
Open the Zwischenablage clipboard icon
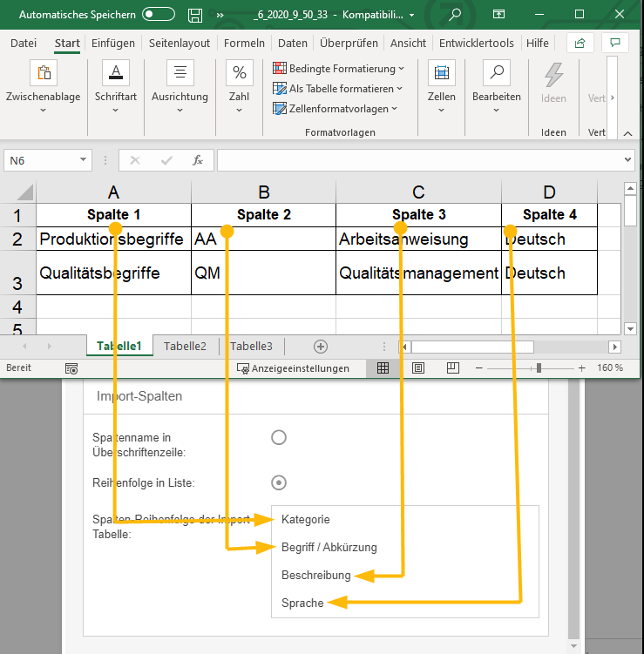tap(44, 73)
